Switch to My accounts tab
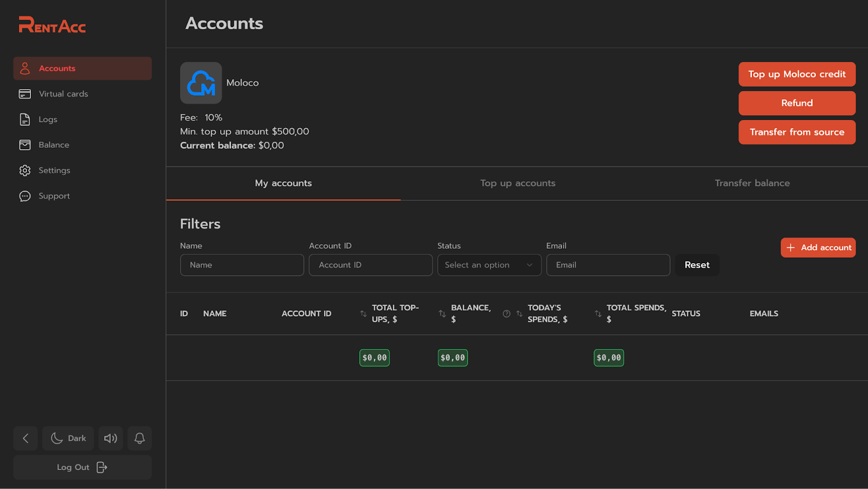 [x=283, y=183]
